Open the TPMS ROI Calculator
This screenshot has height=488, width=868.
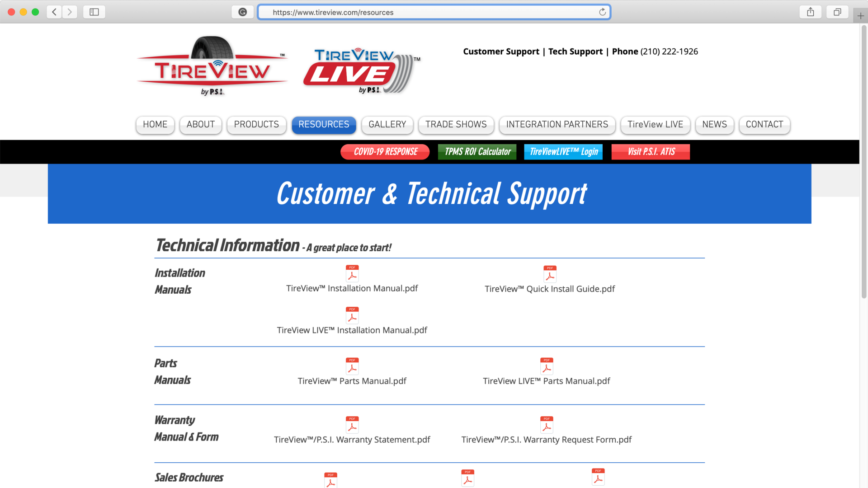pyautogui.click(x=476, y=152)
